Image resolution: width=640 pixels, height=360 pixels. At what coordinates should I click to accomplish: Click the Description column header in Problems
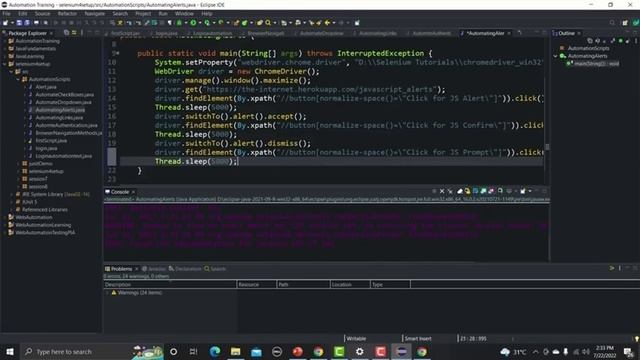170,284
